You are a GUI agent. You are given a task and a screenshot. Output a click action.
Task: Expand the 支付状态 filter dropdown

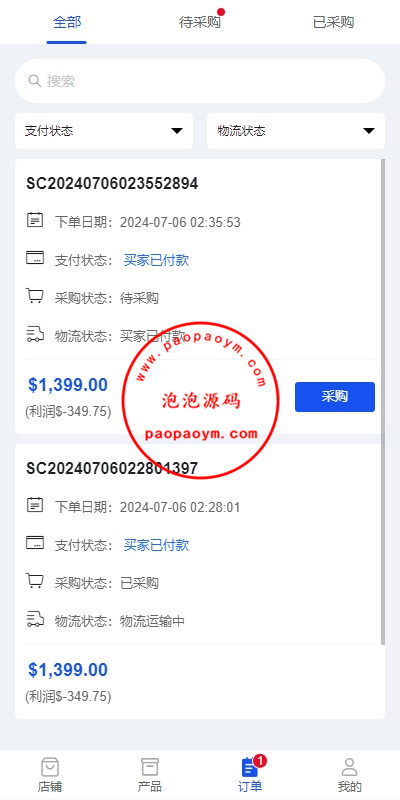coord(104,131)
